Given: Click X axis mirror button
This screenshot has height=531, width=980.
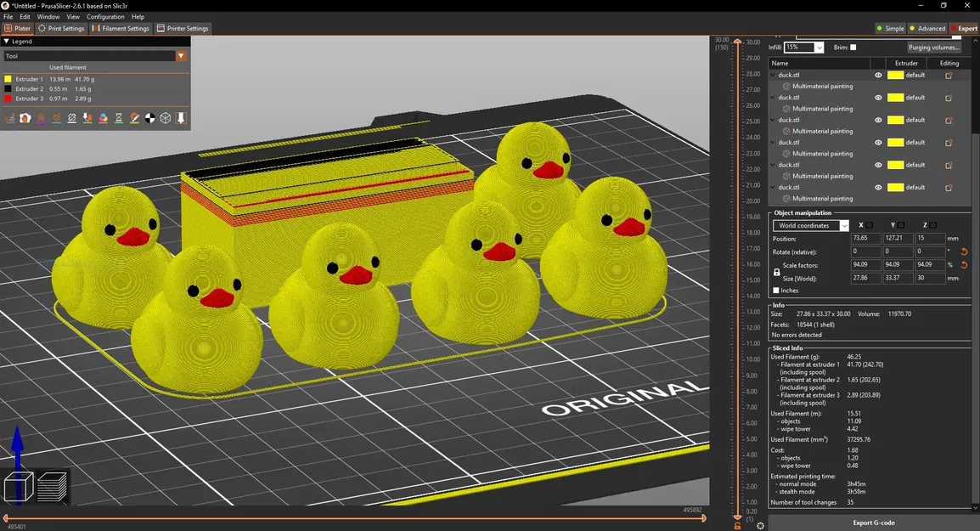Looking at the screenshot, I should [870, 225].
